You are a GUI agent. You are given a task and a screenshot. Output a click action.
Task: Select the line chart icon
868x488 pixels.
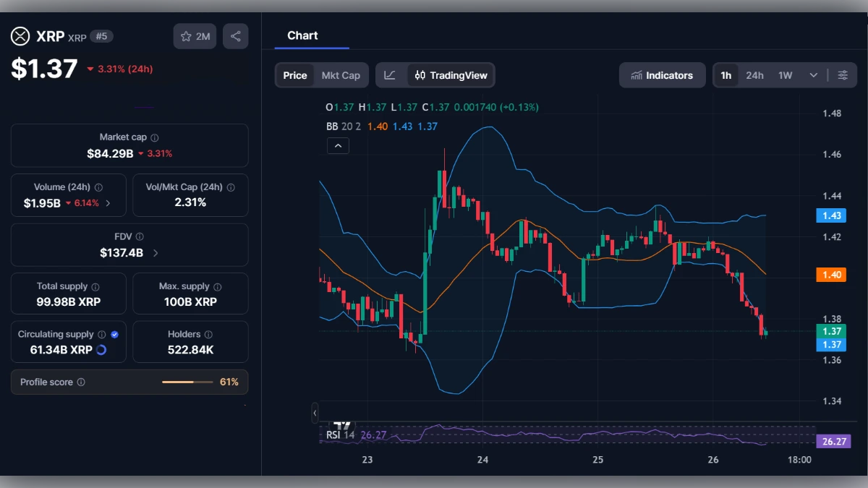point(389,74)
